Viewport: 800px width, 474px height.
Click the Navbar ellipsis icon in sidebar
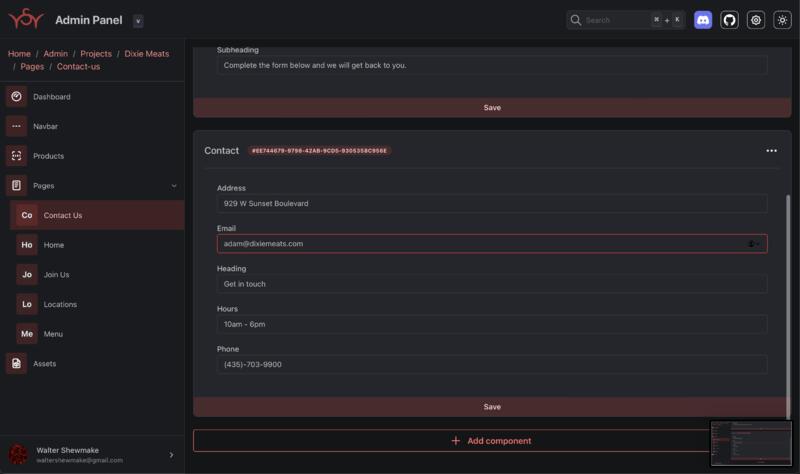pyautogui.click(x=16, y=126)
